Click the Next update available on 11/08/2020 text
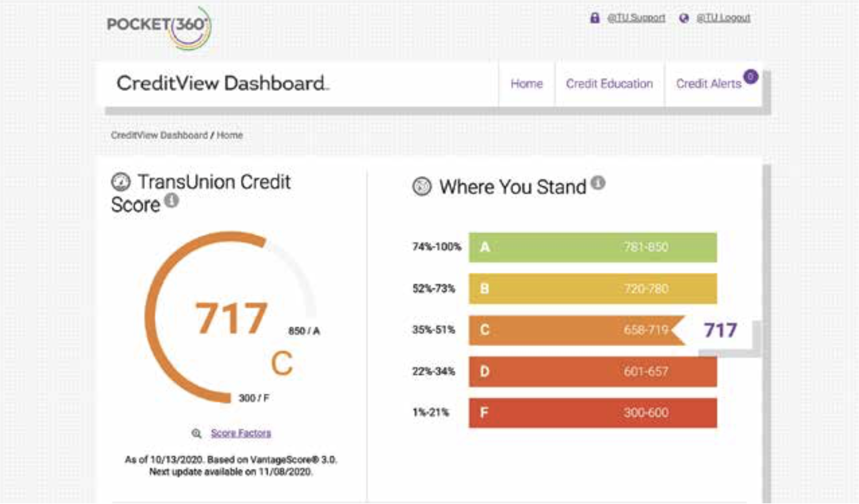This screenshot has width=859, height=504. coord(231,472)
